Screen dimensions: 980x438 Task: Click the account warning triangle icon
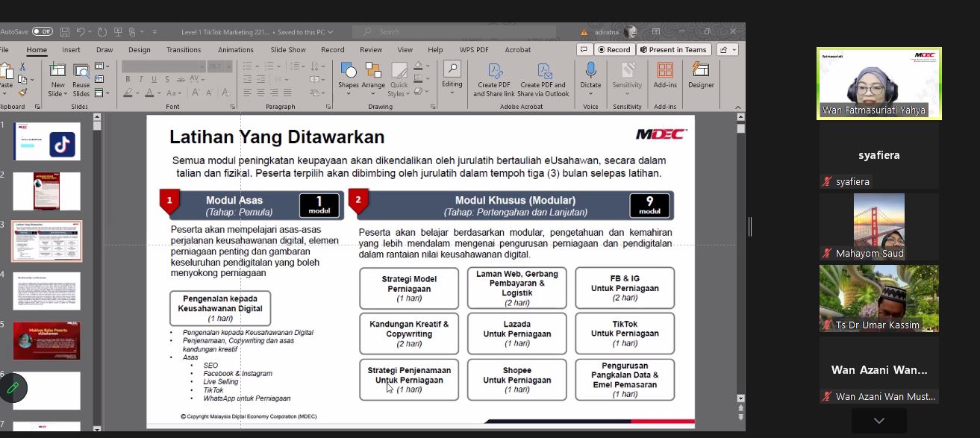(584, 32)
